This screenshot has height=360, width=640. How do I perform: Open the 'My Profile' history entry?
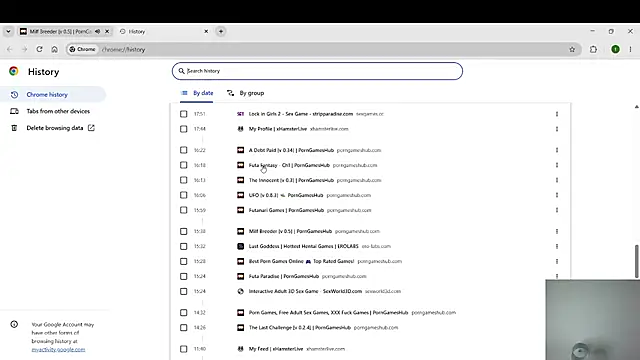pyautogui.click(x=278, y=129)
